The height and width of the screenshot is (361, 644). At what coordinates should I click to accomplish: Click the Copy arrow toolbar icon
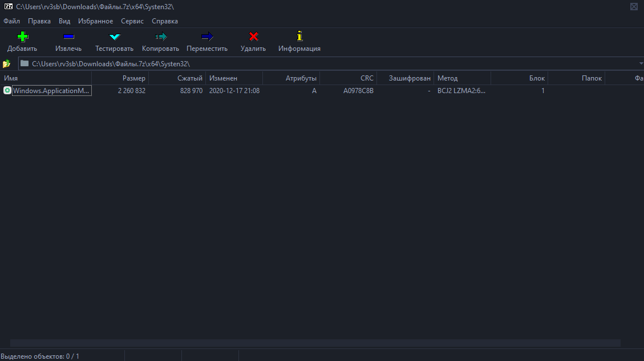tap(160, 37)
